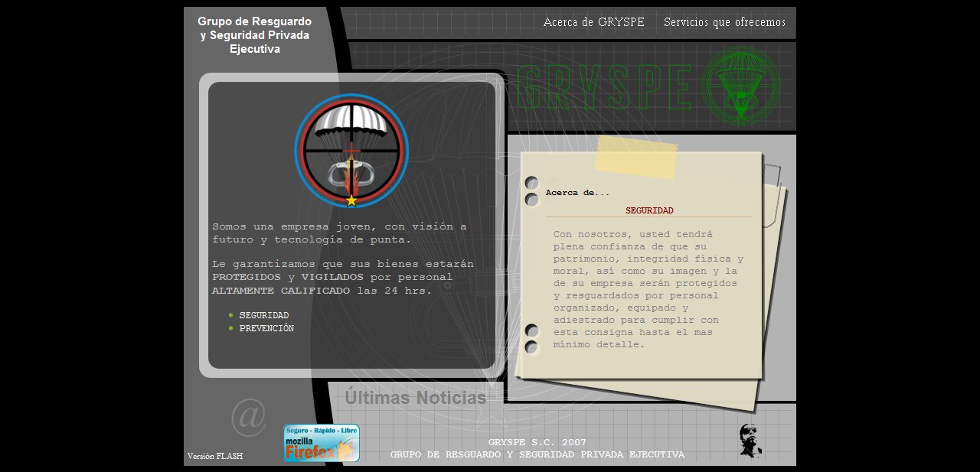Click the GRYSPE S.C. 2007 footer text

tap(537, 443)
